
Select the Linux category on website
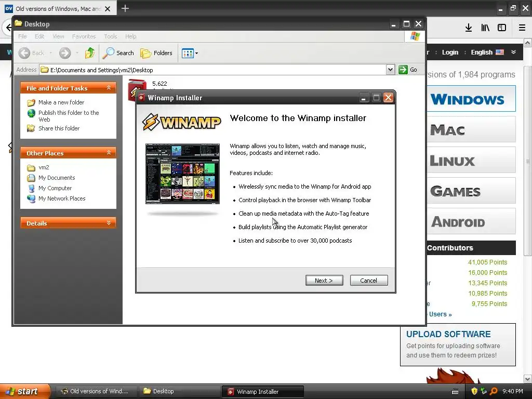[471, 160]
